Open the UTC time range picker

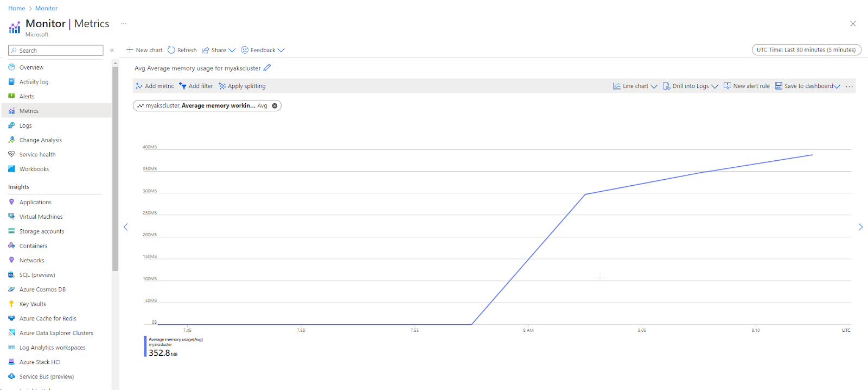(806, 49)
